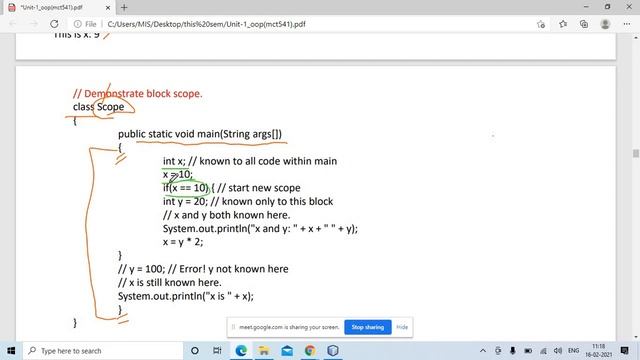
Task: Click the scrollbar up arrow
Action: coord(636,38)
